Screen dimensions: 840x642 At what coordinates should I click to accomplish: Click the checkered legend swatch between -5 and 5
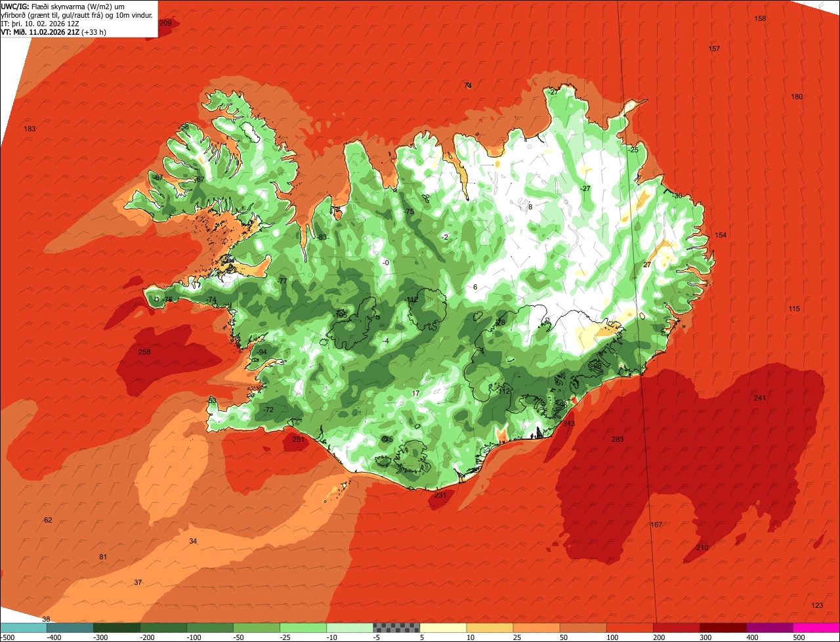point(396,628)
